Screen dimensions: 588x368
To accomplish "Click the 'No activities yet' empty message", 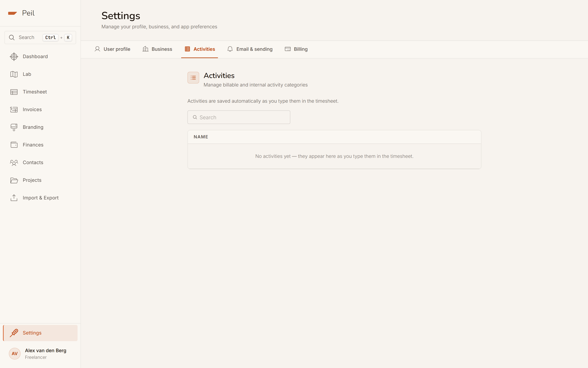I will pos(334,156).
